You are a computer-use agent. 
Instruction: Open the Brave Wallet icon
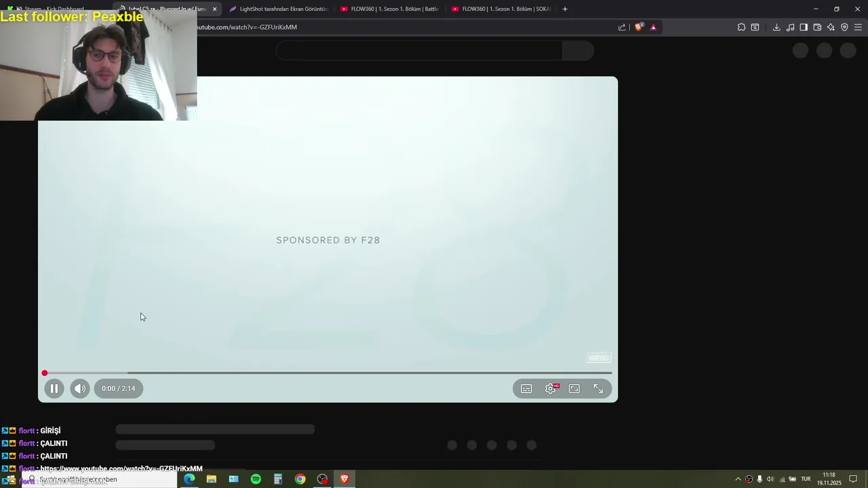coord(817,27)
